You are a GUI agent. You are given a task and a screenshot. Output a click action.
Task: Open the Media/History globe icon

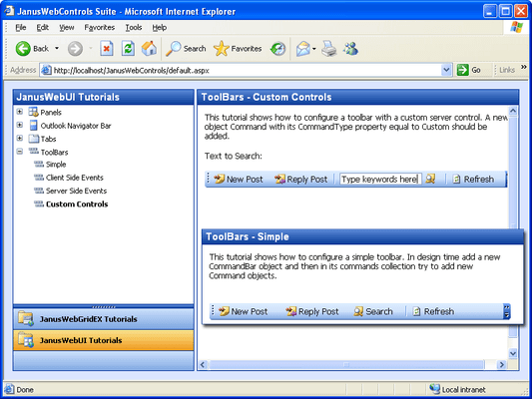tap(277, 49)
